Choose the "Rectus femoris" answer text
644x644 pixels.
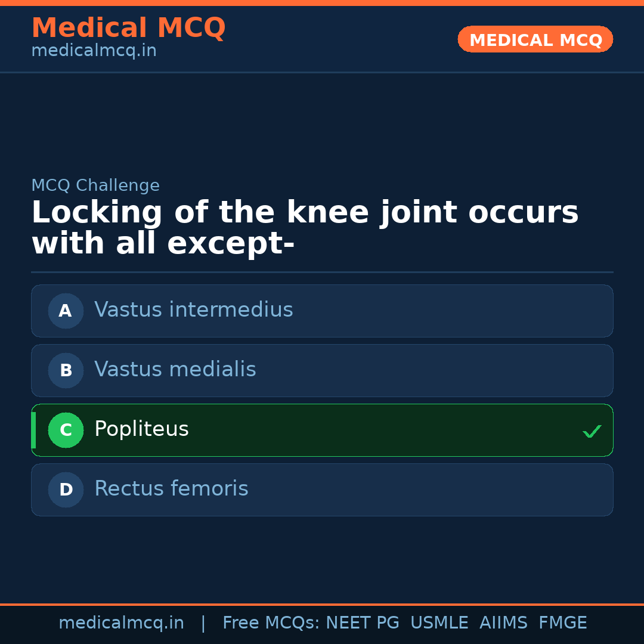(x=171, y=489)
